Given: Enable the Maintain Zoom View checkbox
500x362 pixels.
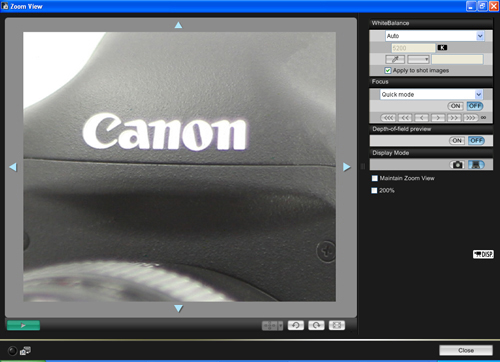Looking at the screenshot, I should pyautogui.click(x=375, y=178).
